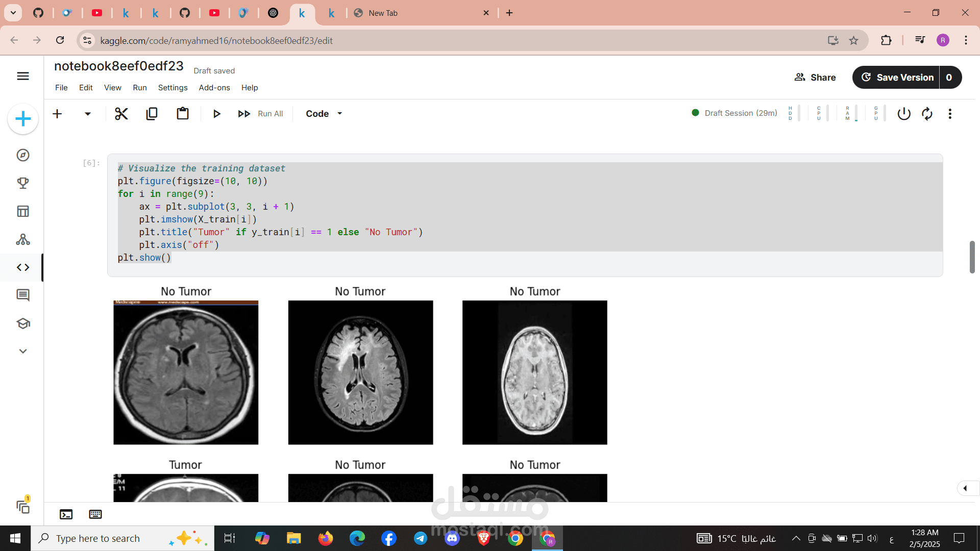View GPU usage indicator
This screenshot has height=551, width=980.
point(879,113)
